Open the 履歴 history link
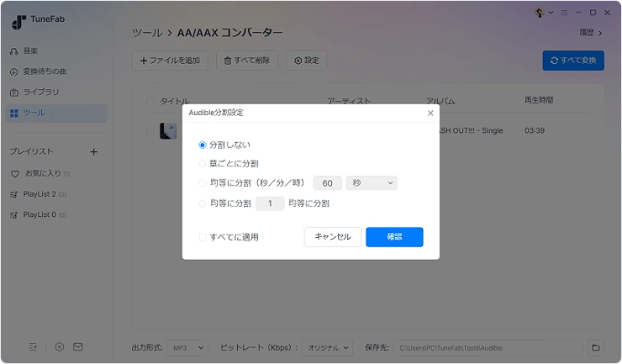622x364 pixels. click(x=591, y=33)
